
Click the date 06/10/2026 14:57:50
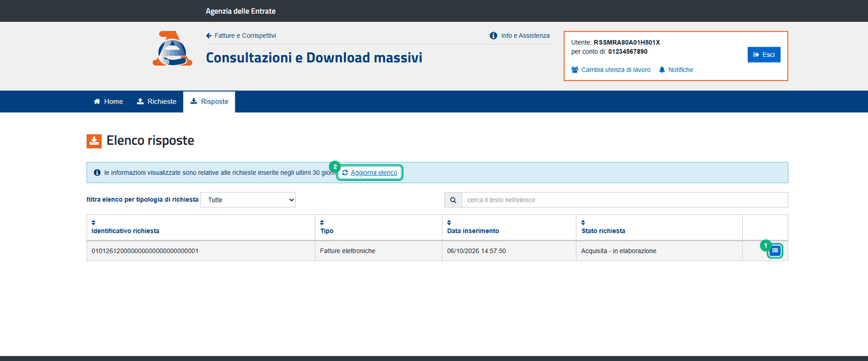pos(477,251)
